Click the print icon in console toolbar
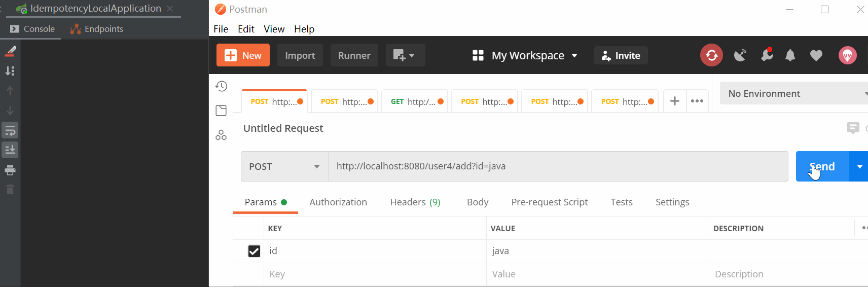 click(10, 170)
